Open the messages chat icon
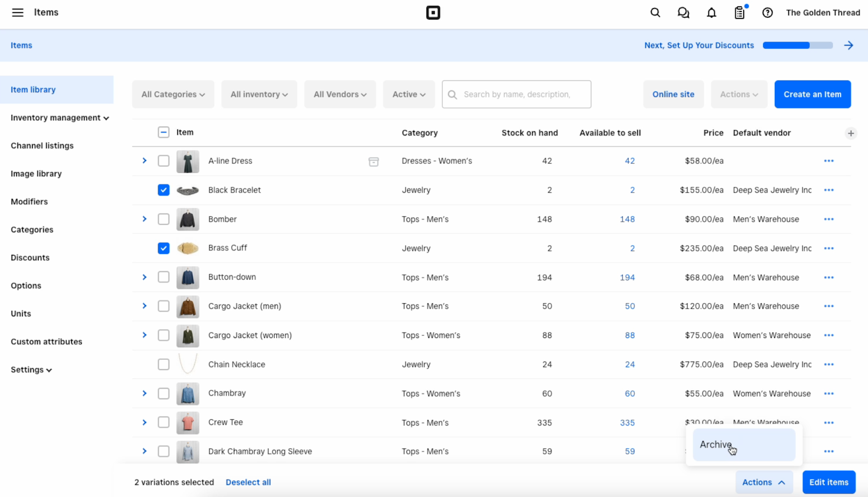This screenshot has width=868, height=497. coord(683,13)
